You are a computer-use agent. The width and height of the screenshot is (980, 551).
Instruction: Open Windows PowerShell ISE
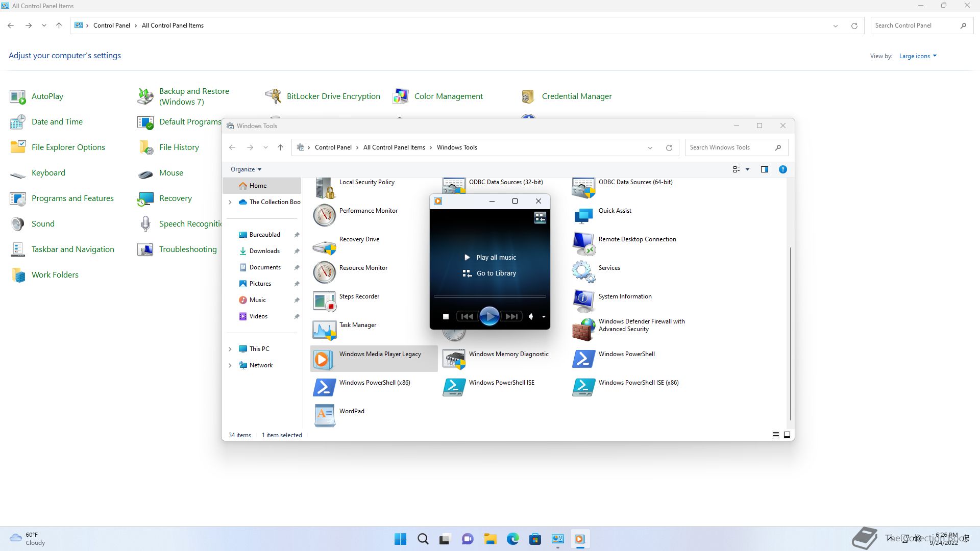(489, 387)
